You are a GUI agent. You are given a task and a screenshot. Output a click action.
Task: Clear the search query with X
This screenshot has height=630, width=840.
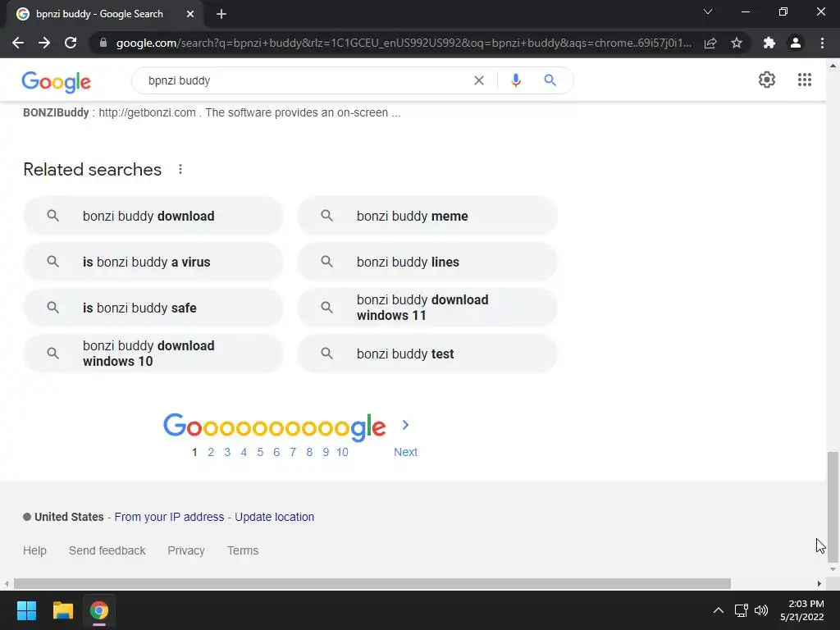tap(479, 80)
